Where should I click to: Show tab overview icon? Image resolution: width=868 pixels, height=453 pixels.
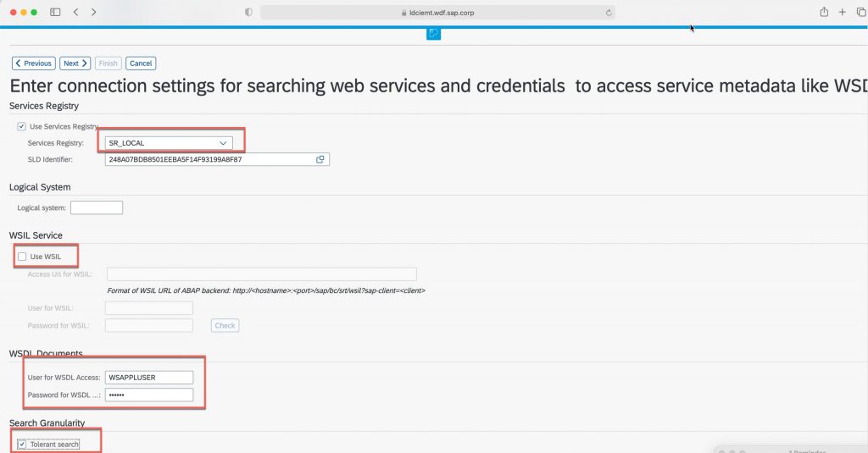tap(861, 12)
